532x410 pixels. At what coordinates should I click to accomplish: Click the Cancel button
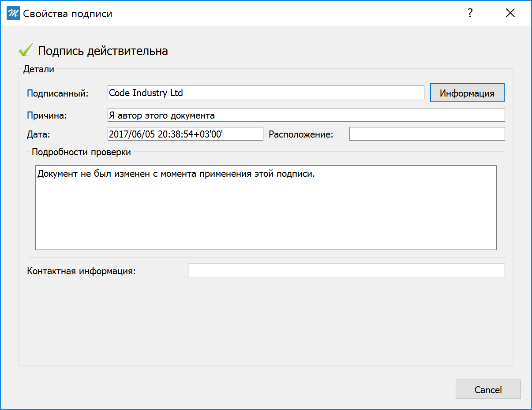pyautogui.click(x=488, y=390)
